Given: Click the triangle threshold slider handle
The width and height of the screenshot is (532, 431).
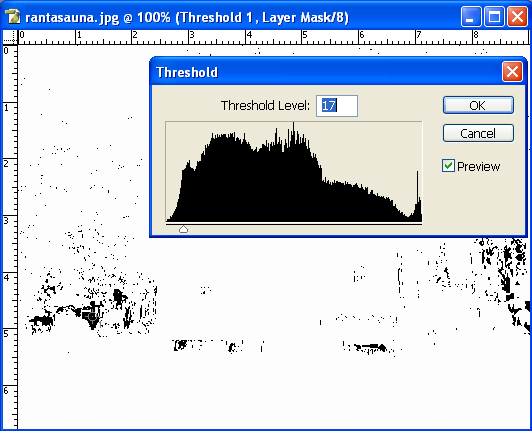Looking at the screenshot, I should (x=183, y=229).
